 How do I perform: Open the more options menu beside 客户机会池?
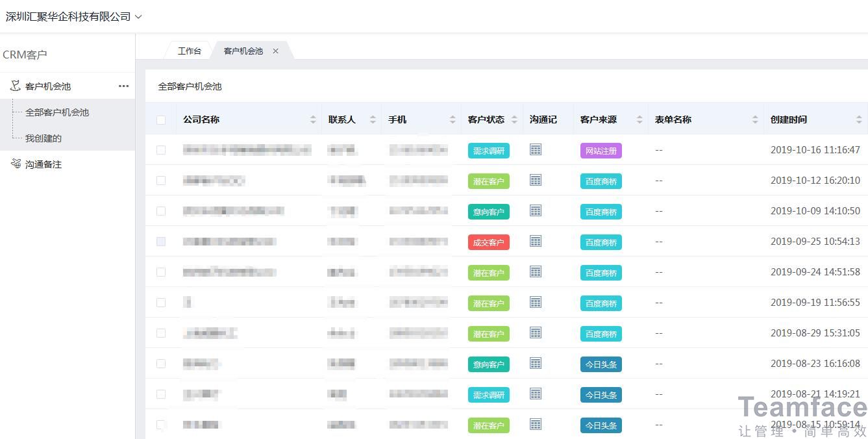(x=123, y=86)
